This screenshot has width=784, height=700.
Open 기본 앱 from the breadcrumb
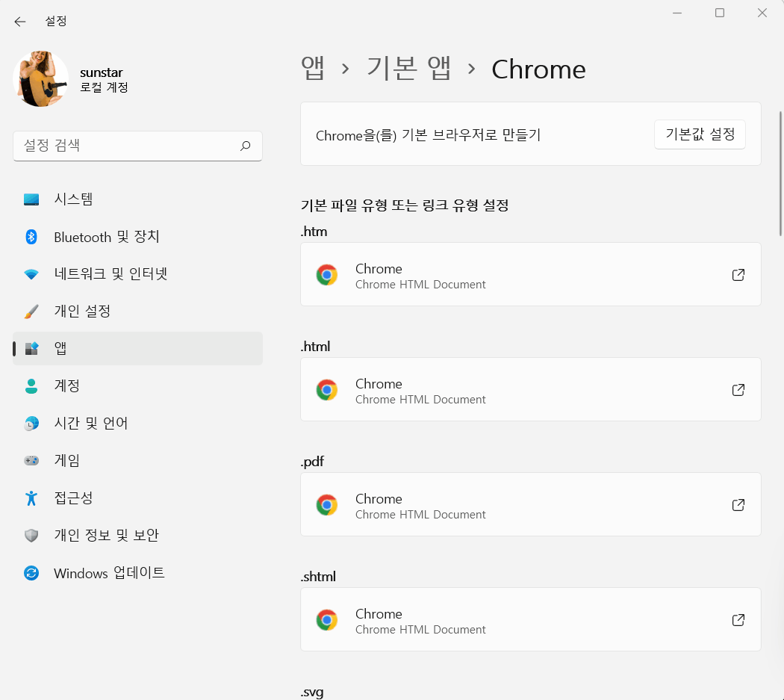[x=409, y=68]
